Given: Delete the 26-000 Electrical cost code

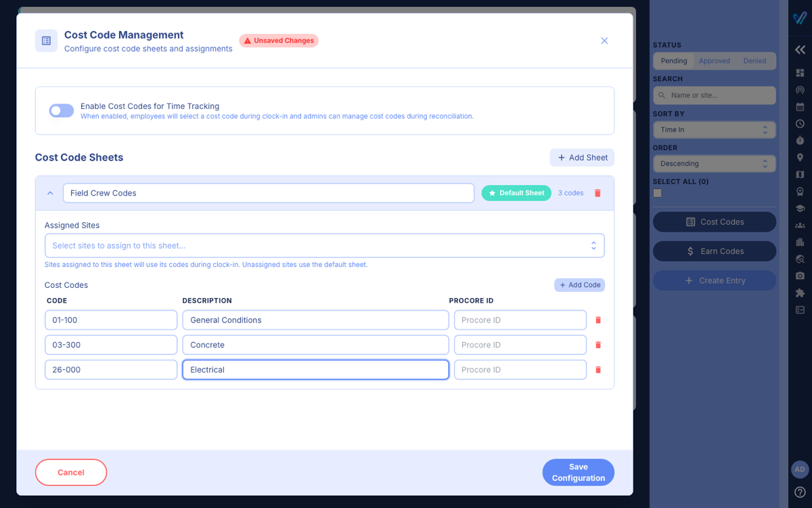Looking at the screenshot, I should 597,370.
